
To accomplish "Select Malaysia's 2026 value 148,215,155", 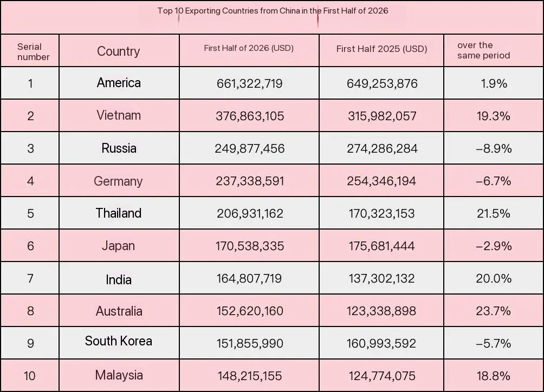I will coord(250,376).
